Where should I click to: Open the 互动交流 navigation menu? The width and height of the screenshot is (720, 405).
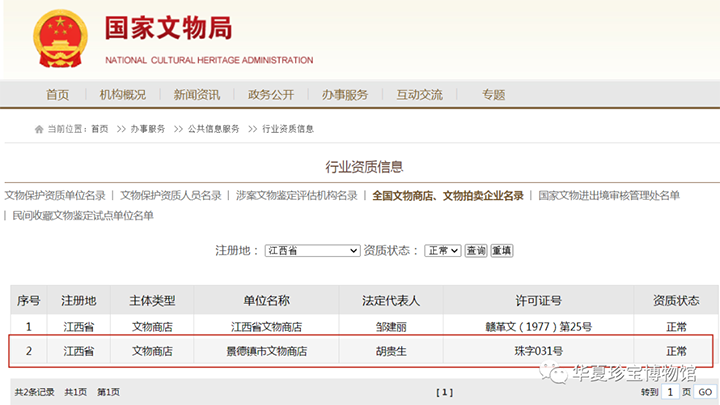419,95
